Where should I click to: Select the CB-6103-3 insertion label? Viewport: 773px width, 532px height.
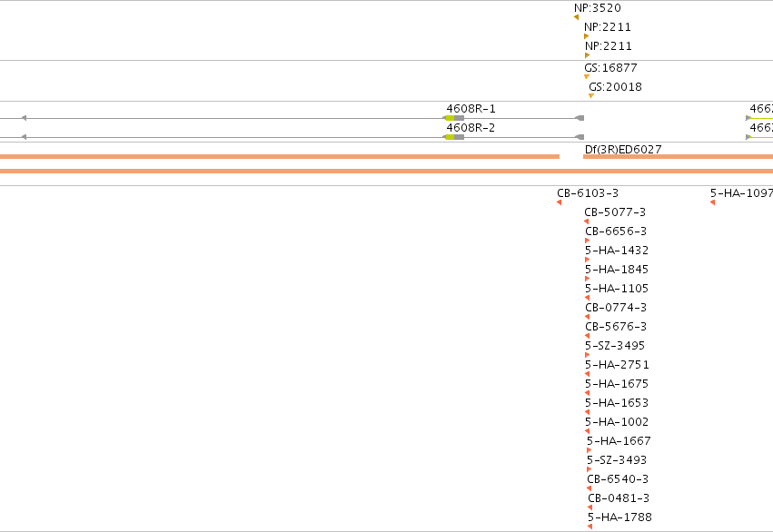pos(588,193)
